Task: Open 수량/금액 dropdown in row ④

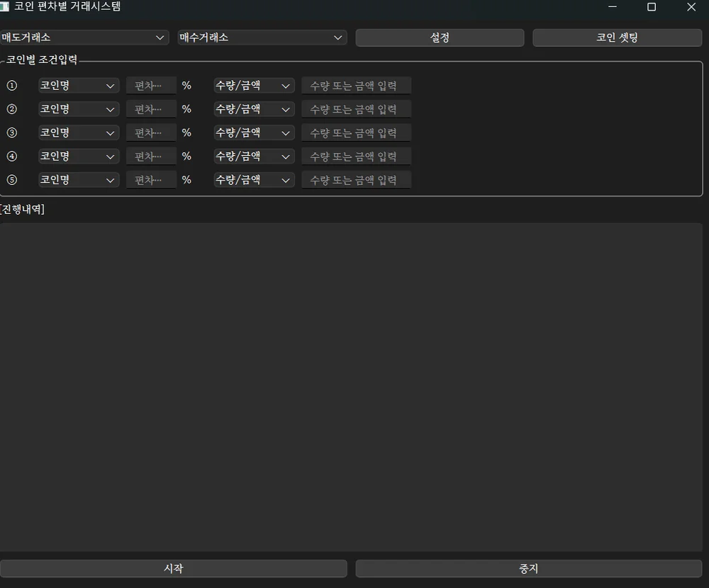Action: coord(254,157)
